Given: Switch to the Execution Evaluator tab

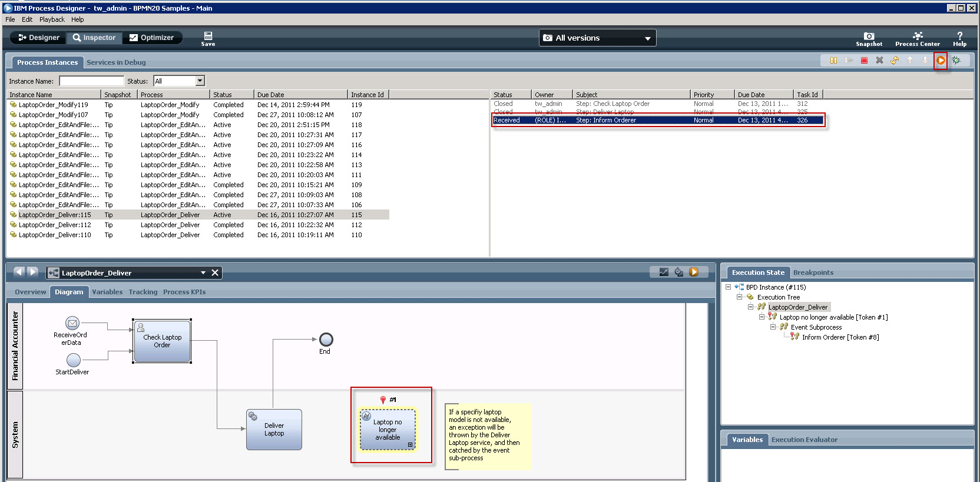Looking at the screenshot, I should [804, 440].
